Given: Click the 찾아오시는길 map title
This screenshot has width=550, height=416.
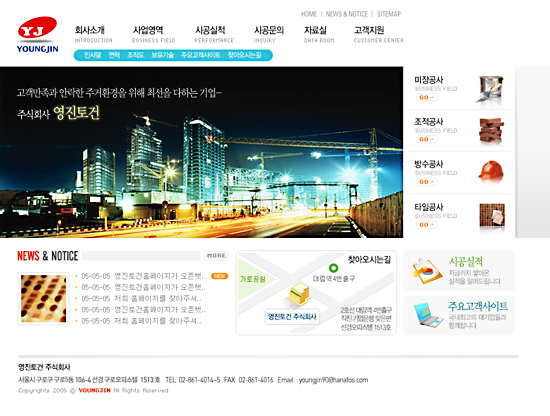Looking at the screenshot, I should tap(369, 260).
